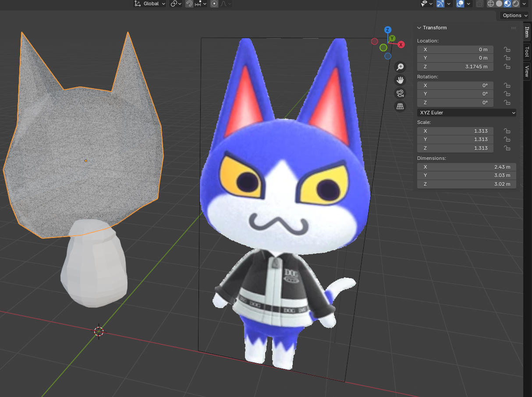Switch to the Tool sidebar tab
The width and height of the screenshot is (532, 397).
point(527,52)
